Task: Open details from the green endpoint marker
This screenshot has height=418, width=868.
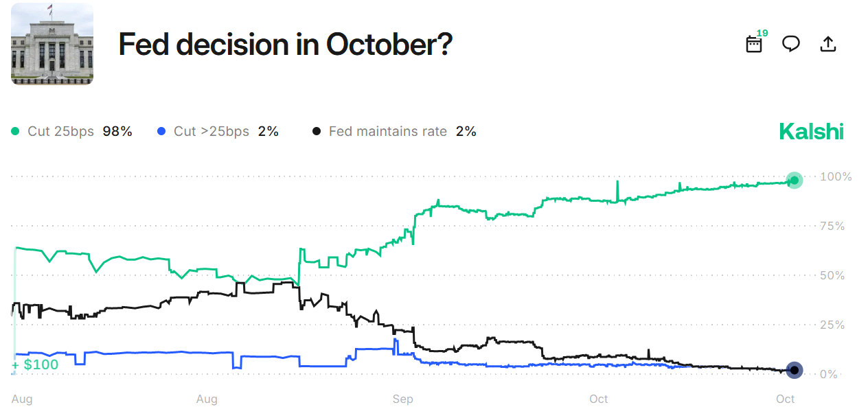Action: click(794, 181)
